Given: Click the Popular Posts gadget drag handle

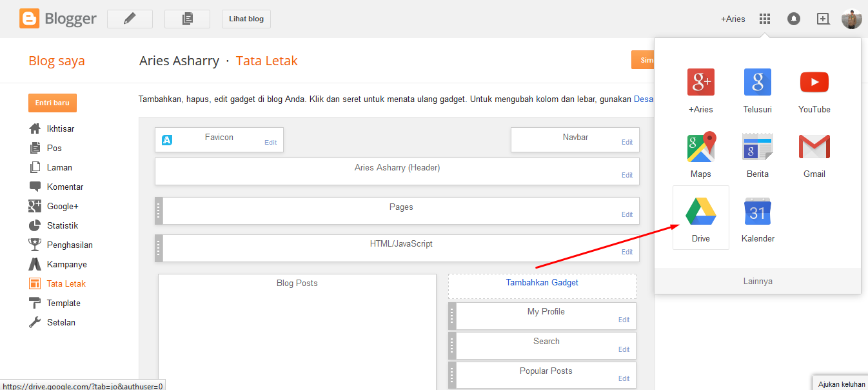Looking at the screenshot, I should click(x=452, y=375).
